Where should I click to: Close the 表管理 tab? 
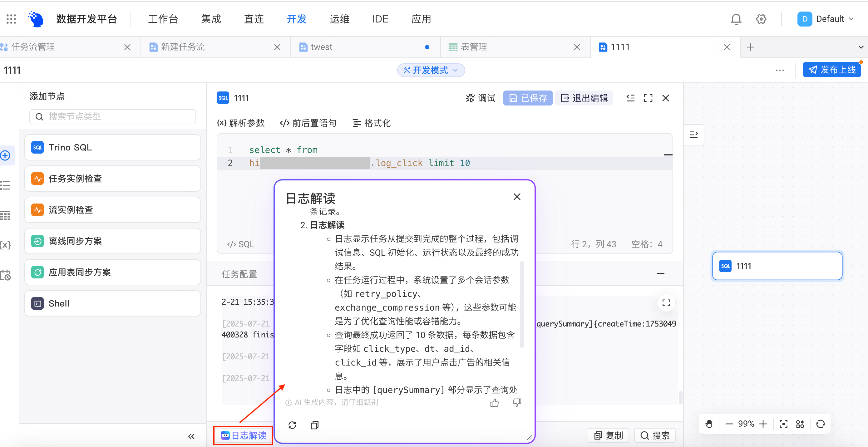[x=577, y=47]
